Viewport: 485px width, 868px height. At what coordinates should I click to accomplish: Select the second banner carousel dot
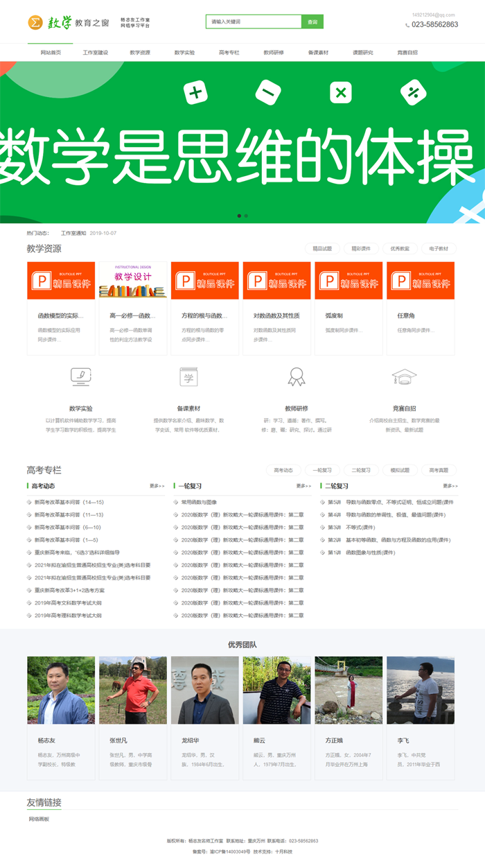pos(246,216)
